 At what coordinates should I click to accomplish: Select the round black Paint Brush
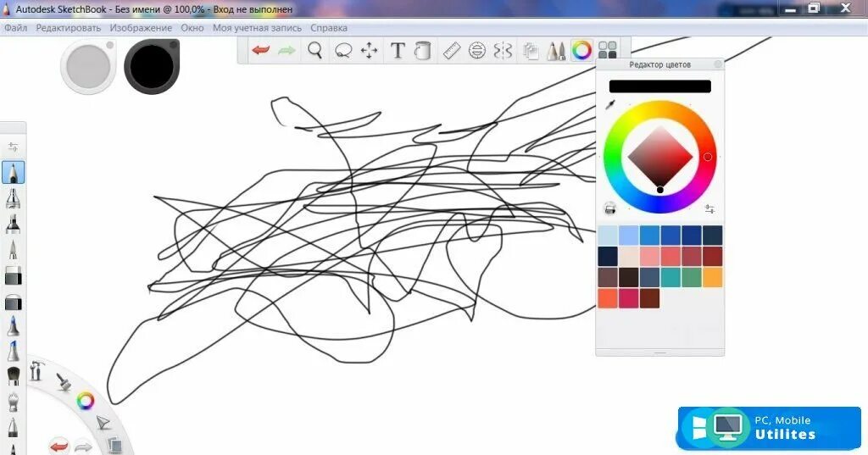coord(13,376)
